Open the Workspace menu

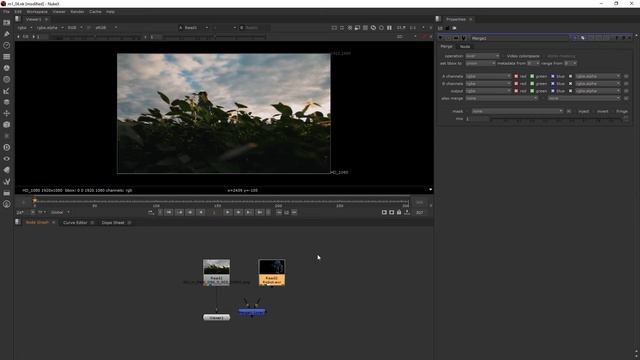[x=37, y=12]
